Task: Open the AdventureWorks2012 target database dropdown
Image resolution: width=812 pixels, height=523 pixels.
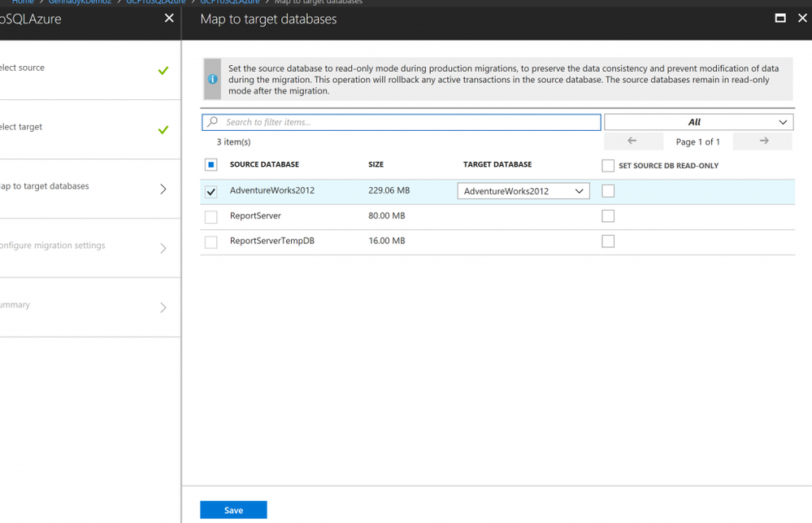Action: coord(523,191)
